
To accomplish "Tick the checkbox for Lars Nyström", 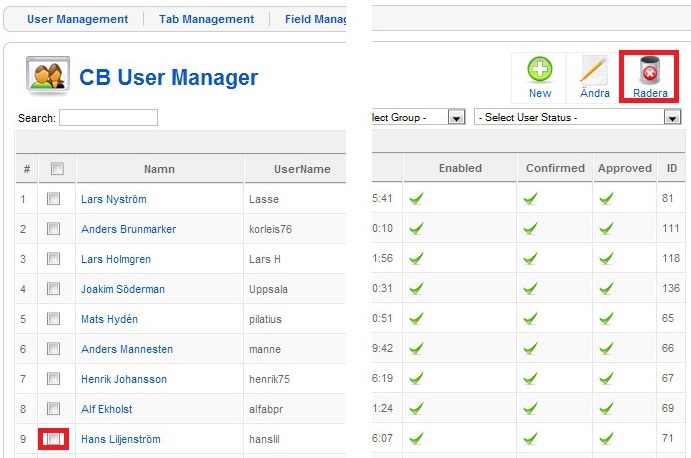I will (53, 199).
